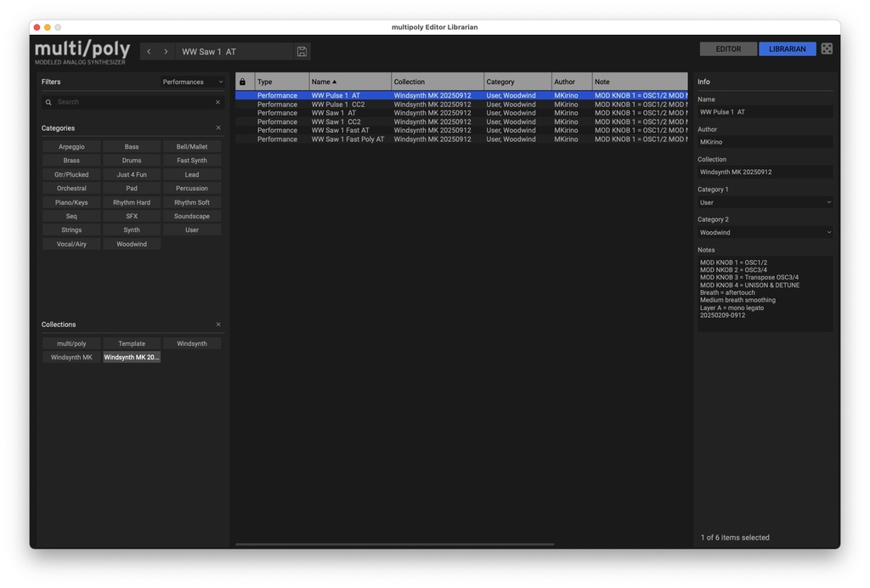
Task: Select the Template collection button
Action: (x=131, y=343)
